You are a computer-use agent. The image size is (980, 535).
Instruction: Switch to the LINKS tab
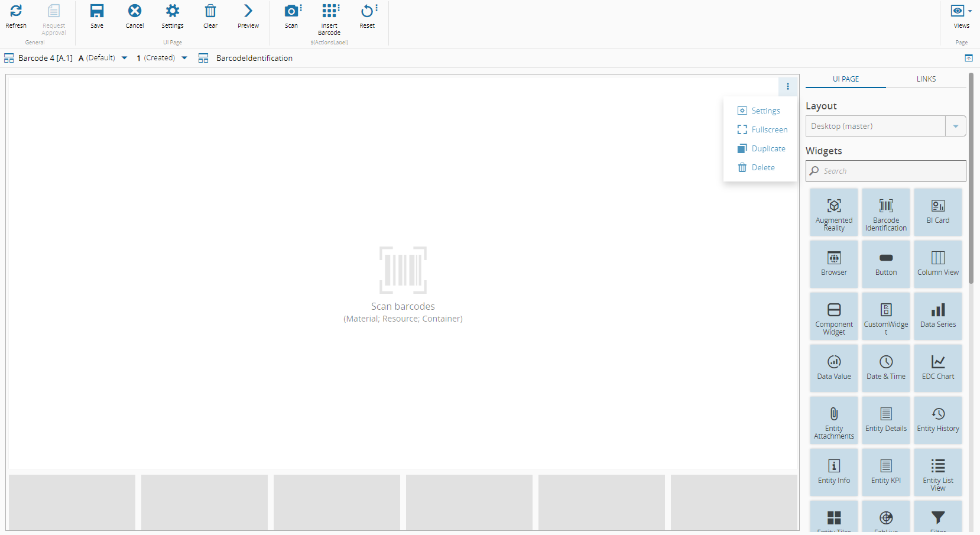click(926, 79)
